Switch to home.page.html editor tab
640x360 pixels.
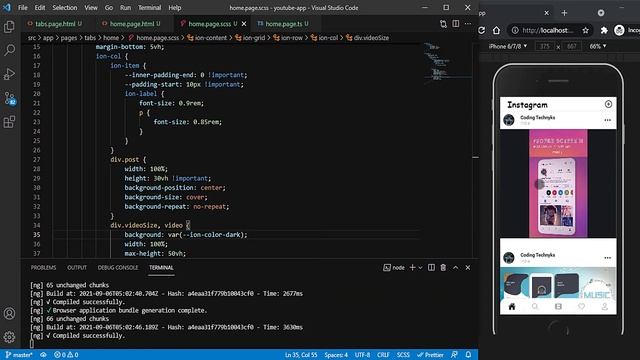132,24
